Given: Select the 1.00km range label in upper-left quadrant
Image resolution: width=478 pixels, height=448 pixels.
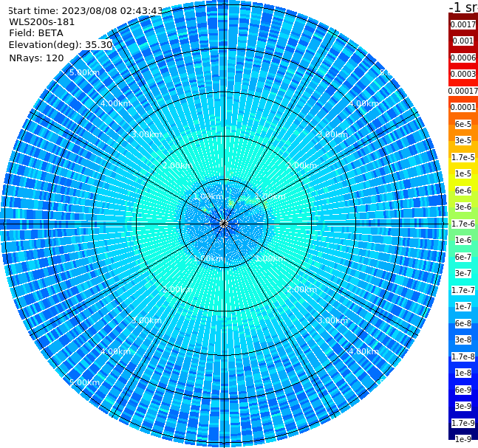Looking at the screenshot, I should coord(209,196).
